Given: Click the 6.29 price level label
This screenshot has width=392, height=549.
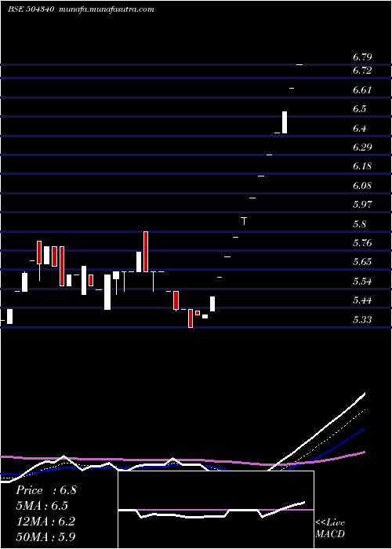Looking at the screenshot, I should click(x=362, y=147).
